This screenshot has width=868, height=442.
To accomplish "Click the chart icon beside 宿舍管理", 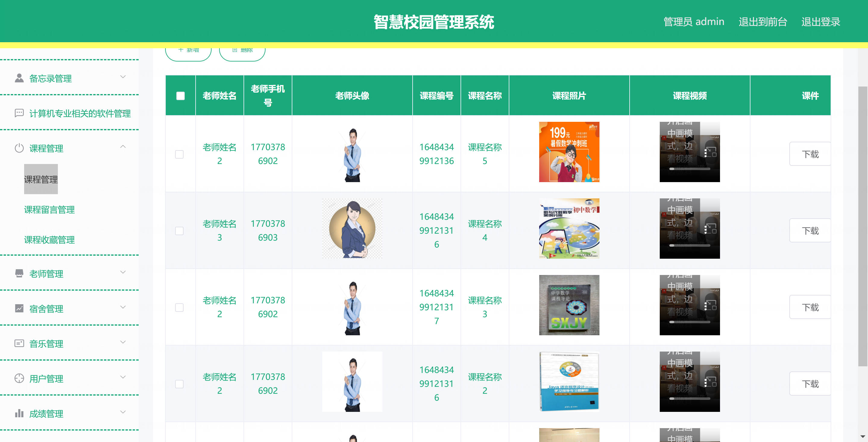I will pyautogui.click(x=19, y=308).
